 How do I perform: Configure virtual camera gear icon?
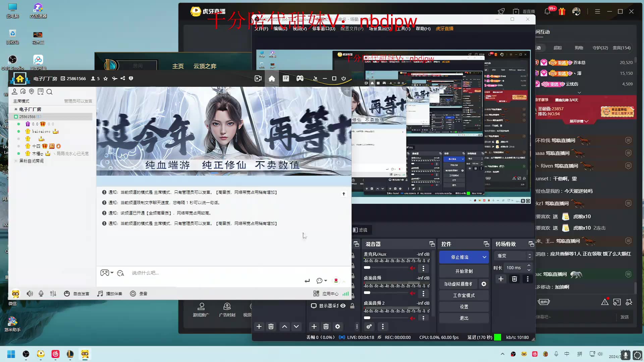coord(484,284)
